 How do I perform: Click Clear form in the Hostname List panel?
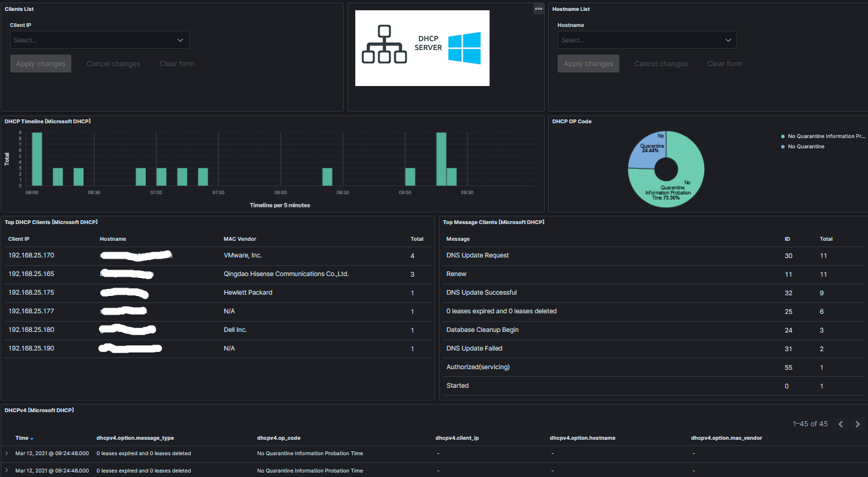724,64
